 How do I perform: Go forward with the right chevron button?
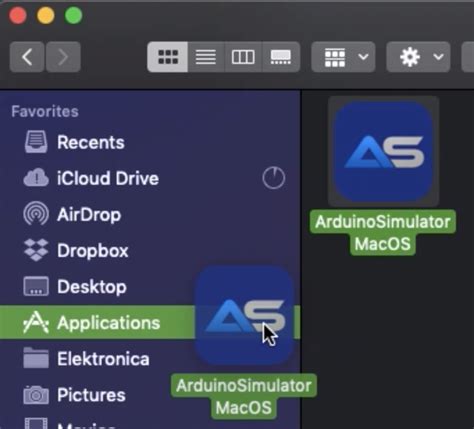coord(63,57)
